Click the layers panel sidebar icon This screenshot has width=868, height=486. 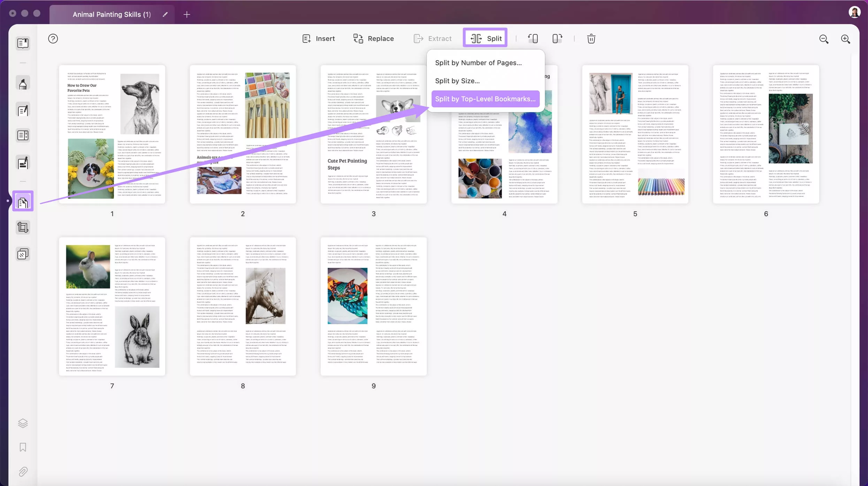pyautogui.click(x=23, y=423)
